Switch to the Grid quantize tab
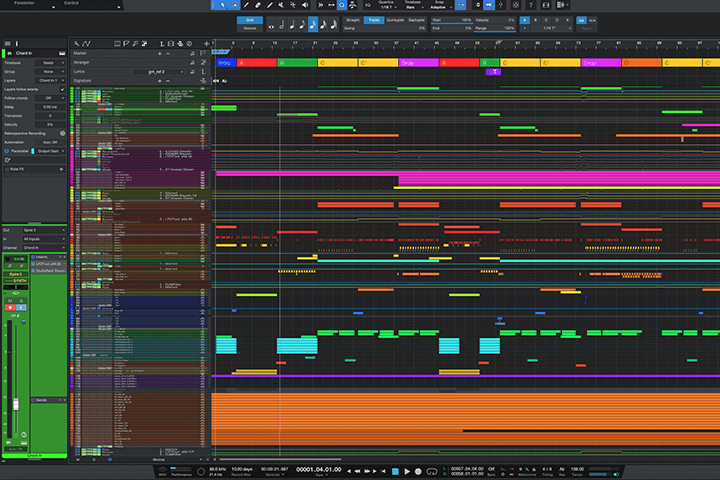Viewport: 720px width, 480px height. click(250, 20)
